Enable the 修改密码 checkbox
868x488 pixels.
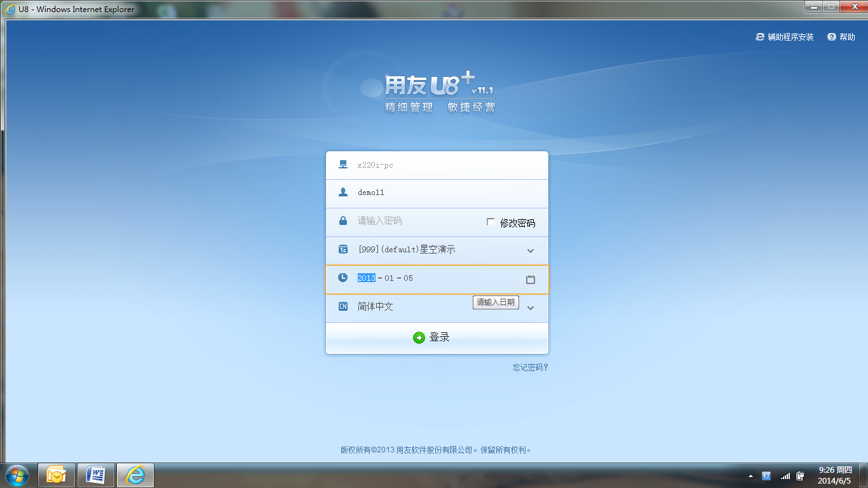pyautogui.click(x=491, y=222)
